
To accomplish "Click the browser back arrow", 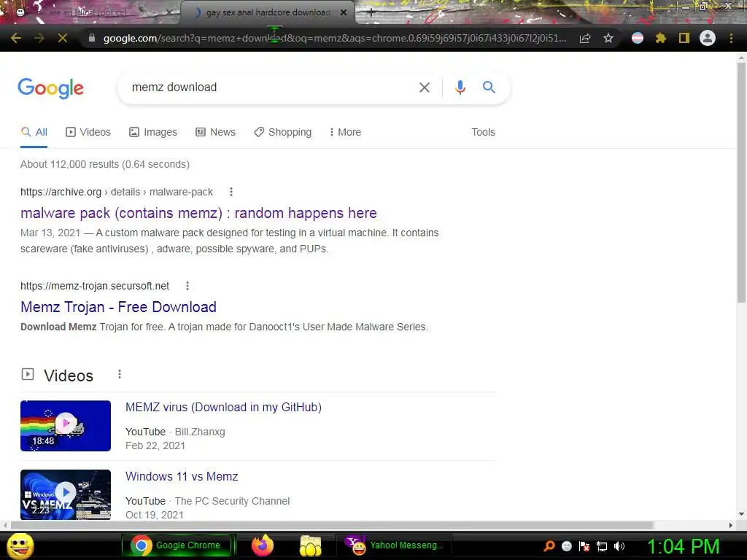I will point(16,38).
